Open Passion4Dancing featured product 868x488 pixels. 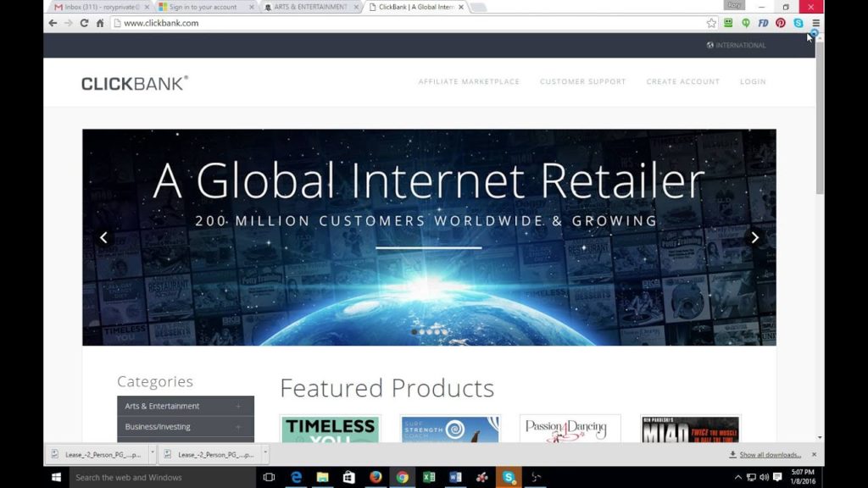coord(570,429)
